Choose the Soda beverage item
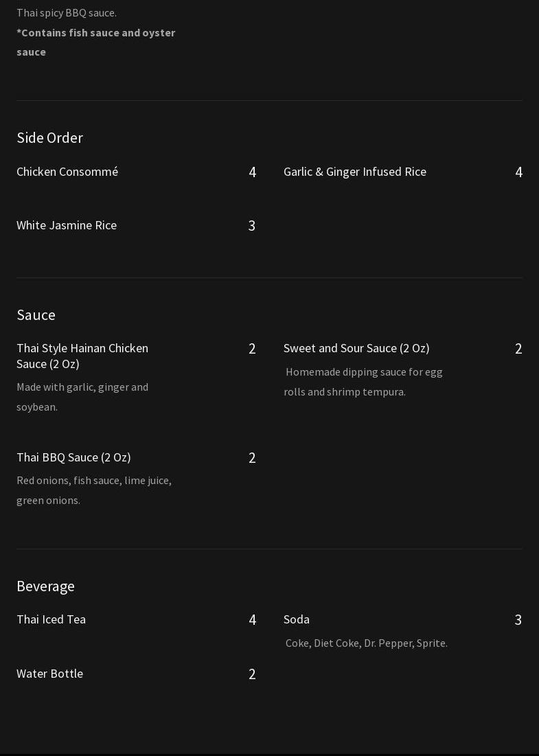The image size is (539, 756). point(297,619)
